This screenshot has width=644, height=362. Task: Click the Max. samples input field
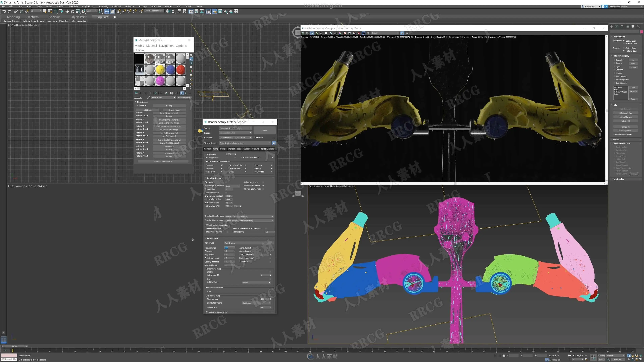(228, 248)
